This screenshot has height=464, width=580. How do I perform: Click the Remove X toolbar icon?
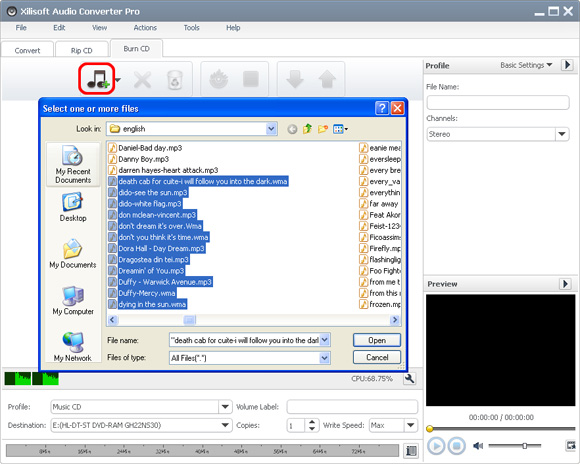(x=142, y=80)
